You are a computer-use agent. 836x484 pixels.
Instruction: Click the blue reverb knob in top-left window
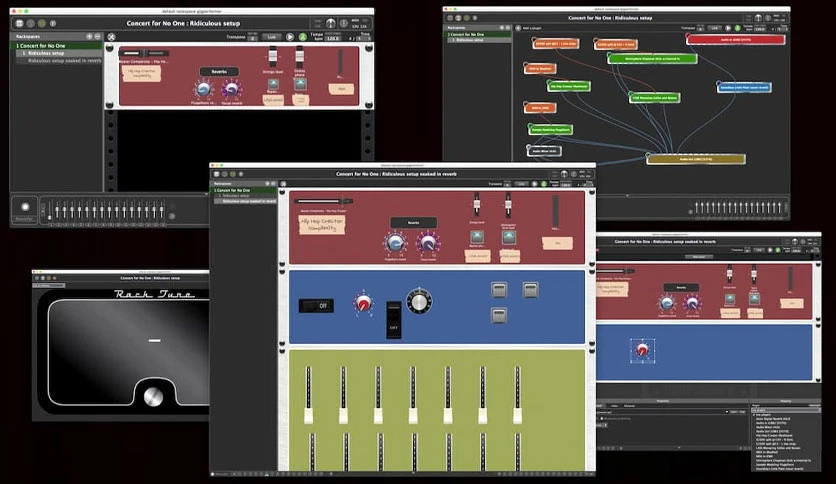click(x=203, y=89)
